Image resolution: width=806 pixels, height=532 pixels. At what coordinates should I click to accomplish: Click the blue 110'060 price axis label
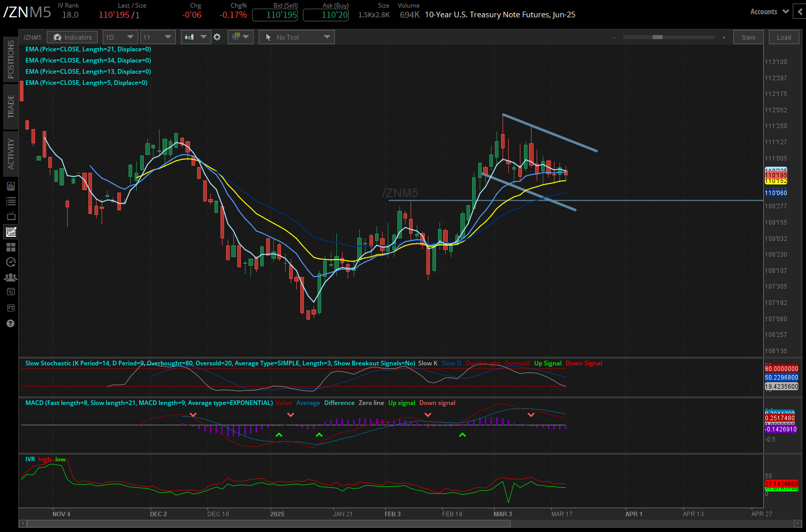point(776,193)
